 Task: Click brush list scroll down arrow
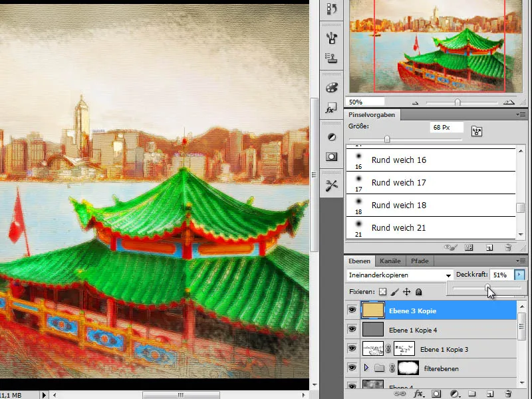(521, 235)
